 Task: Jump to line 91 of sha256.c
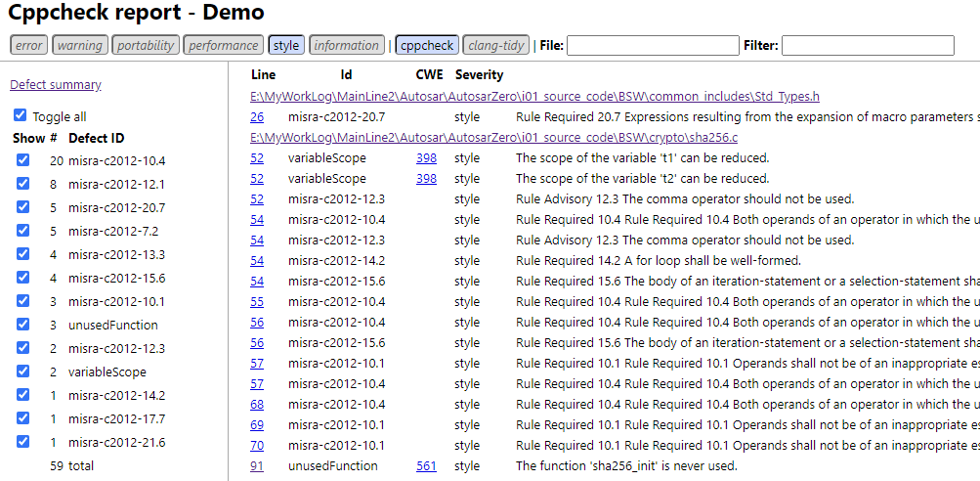click(x=257, y=466)
